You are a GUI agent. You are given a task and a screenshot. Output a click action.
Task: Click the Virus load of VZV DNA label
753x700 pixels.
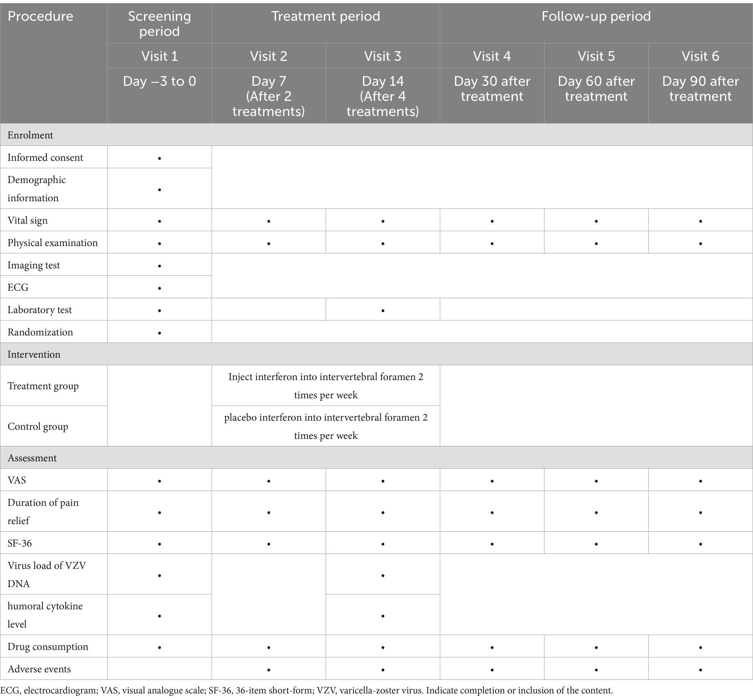[x=47, y=574]
